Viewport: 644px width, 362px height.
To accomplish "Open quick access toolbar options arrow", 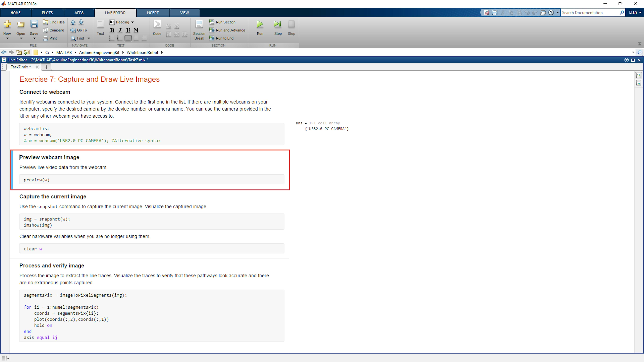I will point(557,12).
